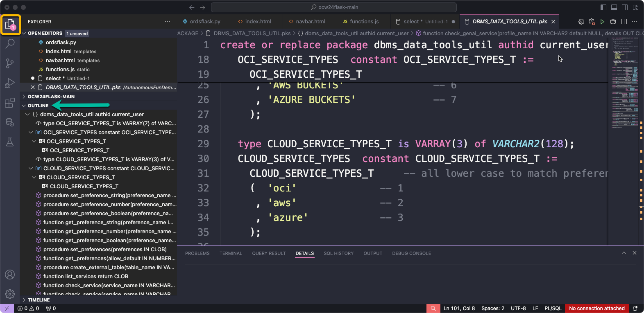Open the Extensions view
644x313 pixels.
10,103
